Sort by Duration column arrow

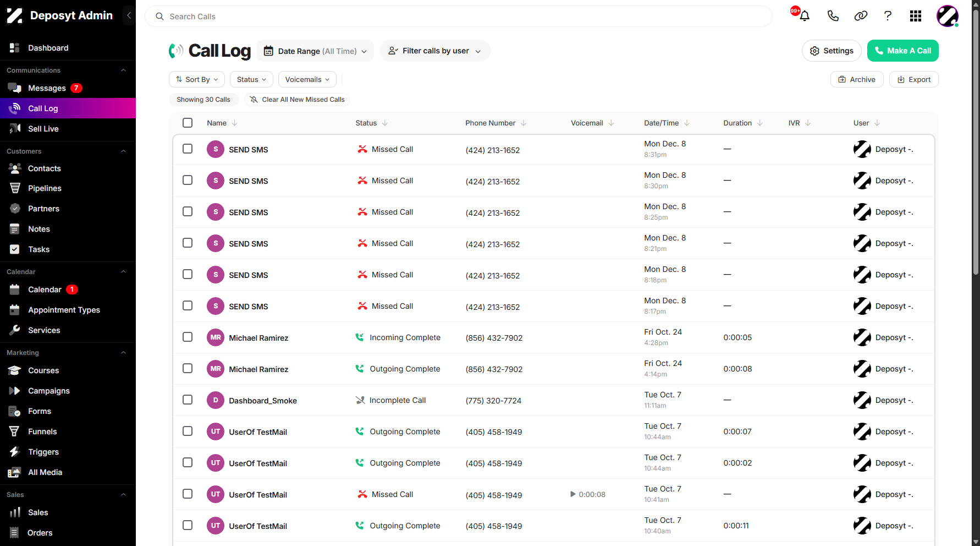760,123
